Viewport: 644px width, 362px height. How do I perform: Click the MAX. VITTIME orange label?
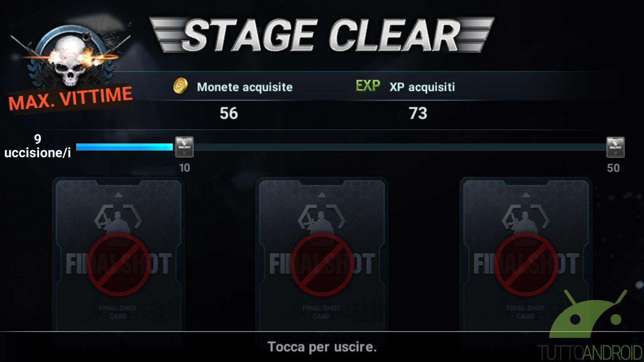coord(70,98)
